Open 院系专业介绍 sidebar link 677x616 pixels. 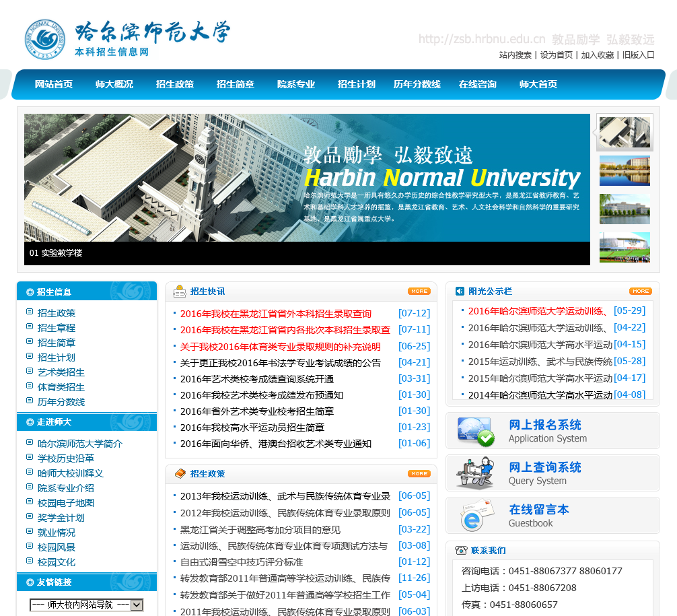pyautogui.click(x=66, y=488)
